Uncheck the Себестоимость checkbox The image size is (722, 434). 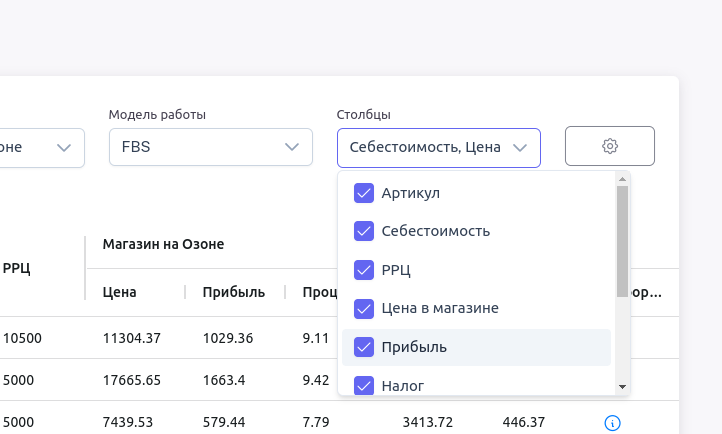[364, 231]
